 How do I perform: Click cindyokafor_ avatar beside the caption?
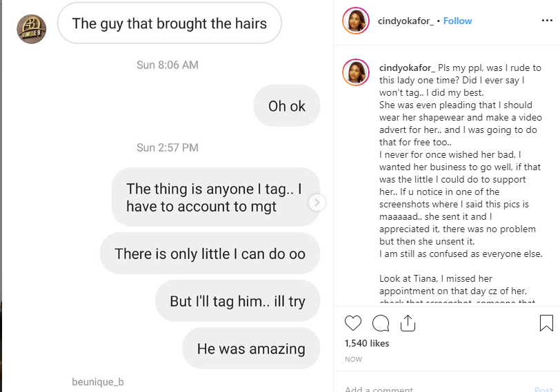pos(356,72)
